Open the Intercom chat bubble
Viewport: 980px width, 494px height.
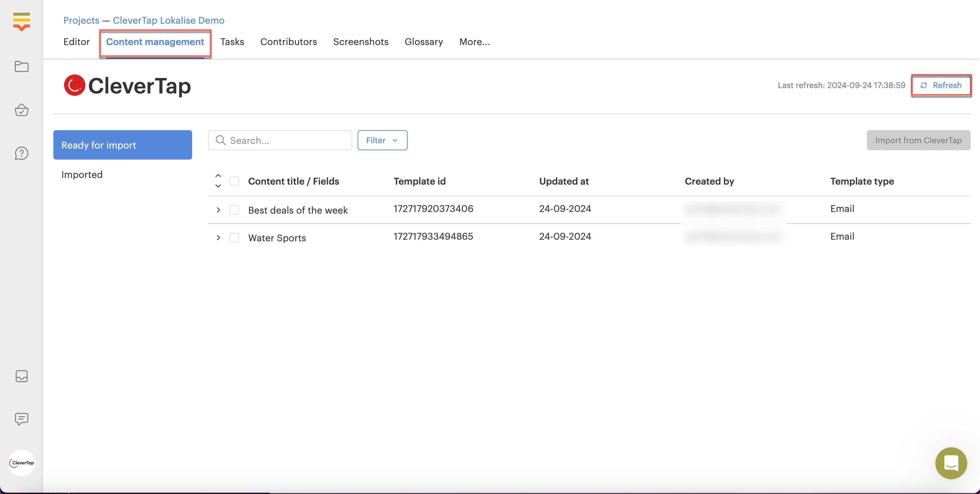pyautogui.click(x=951, y=463)
